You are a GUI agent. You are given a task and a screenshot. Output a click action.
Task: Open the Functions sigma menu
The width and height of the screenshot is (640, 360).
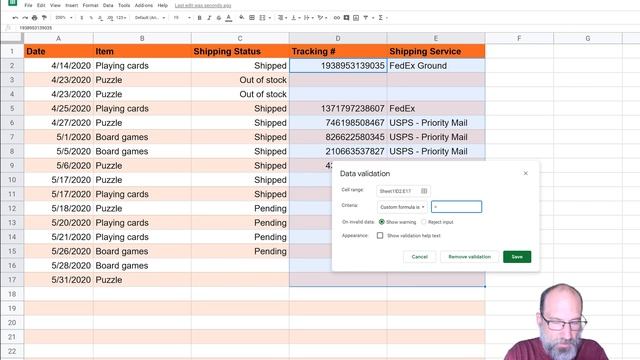[382, 18]
